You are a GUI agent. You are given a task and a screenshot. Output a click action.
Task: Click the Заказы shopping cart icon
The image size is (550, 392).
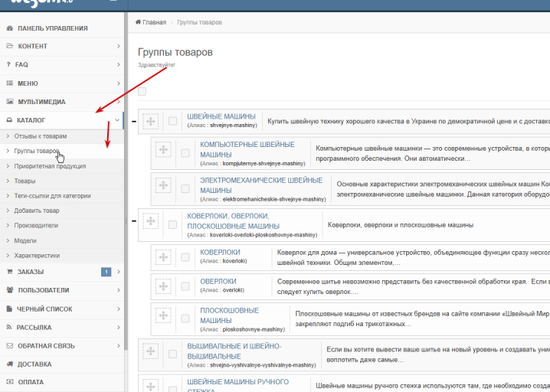point(9,272)
